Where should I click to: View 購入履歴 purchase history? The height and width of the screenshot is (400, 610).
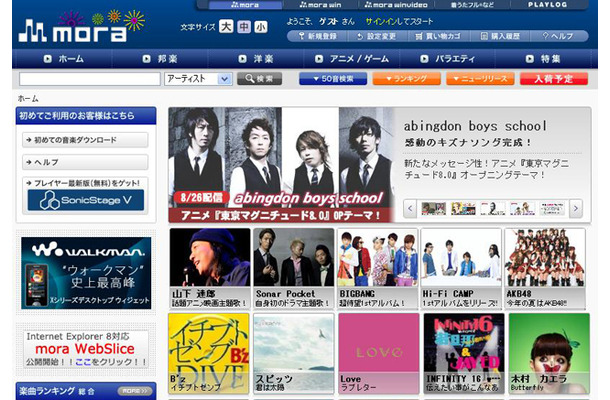pos(500,36)
